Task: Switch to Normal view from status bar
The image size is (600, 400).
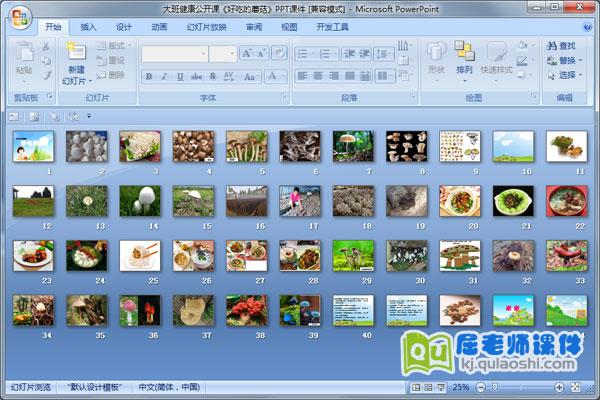Action: pos(415,387)
